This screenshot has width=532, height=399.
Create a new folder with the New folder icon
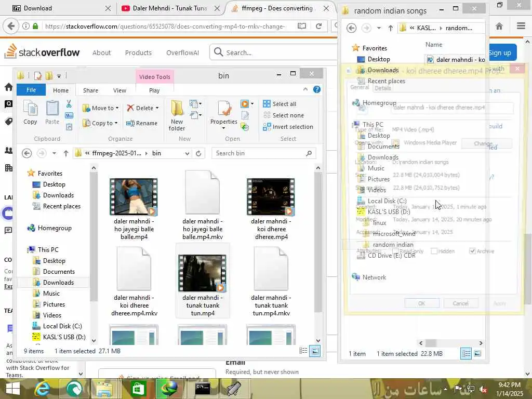[177, 109]
